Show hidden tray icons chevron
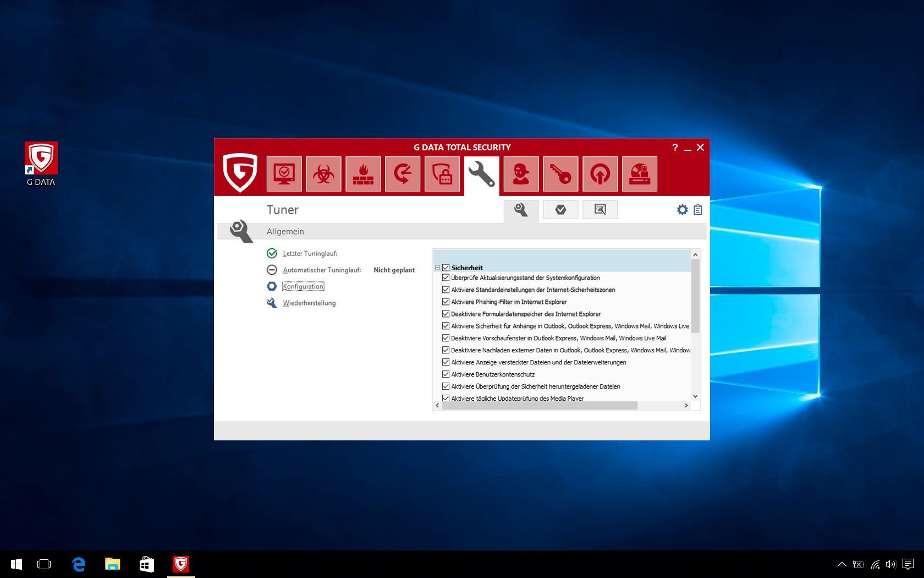This screenshot has height=578, width=924. pos(842,564)
